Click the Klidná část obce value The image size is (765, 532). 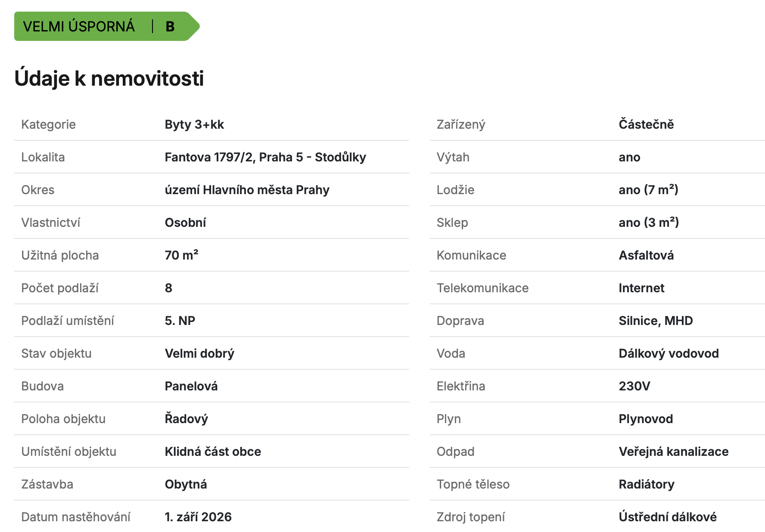point(213,452)
